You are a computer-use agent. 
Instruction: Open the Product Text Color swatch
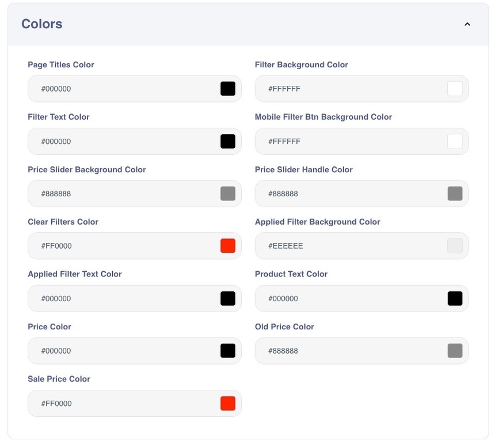(455, 298)
